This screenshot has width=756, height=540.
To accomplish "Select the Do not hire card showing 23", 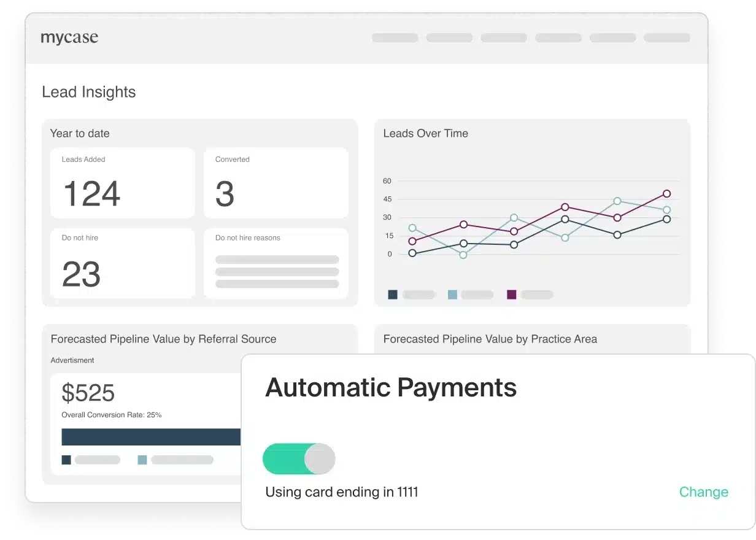I will (x=122, y=263).
